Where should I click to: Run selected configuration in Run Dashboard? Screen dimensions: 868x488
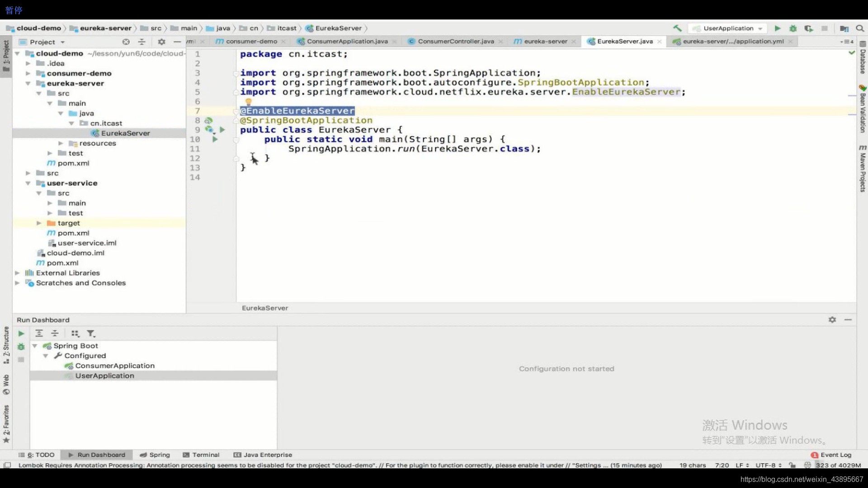tap(21, 333)
